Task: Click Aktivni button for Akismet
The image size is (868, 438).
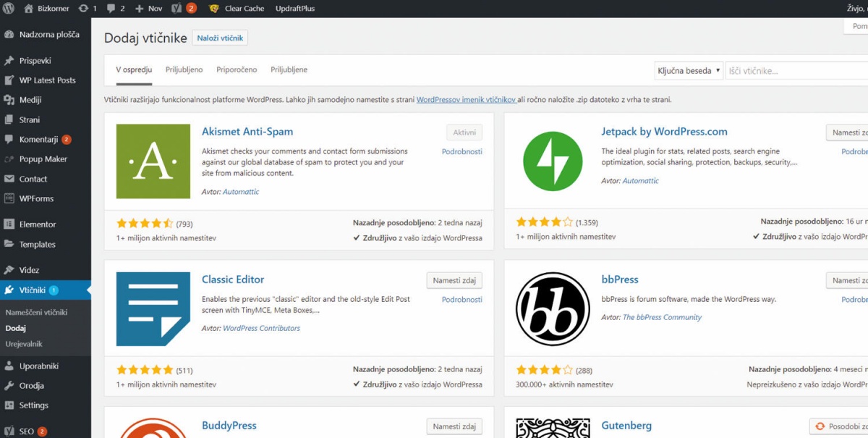Action: pos(464,132)
